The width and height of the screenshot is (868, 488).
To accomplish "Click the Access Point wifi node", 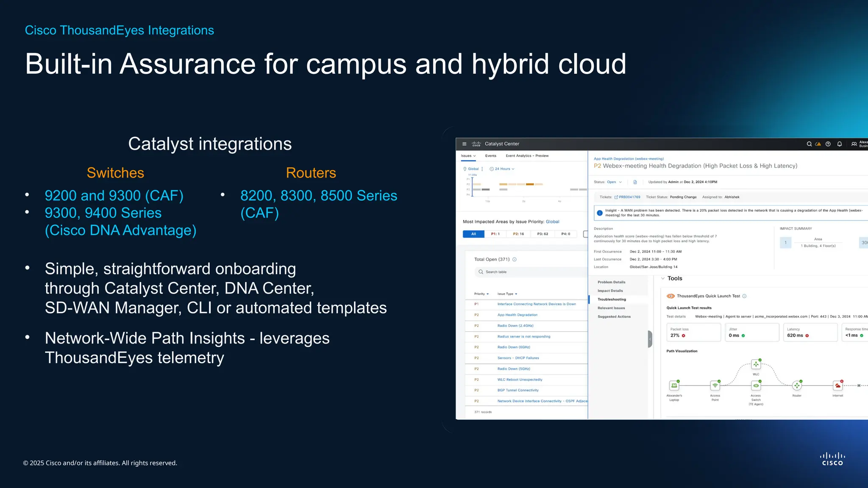I will tap(715, 385).
